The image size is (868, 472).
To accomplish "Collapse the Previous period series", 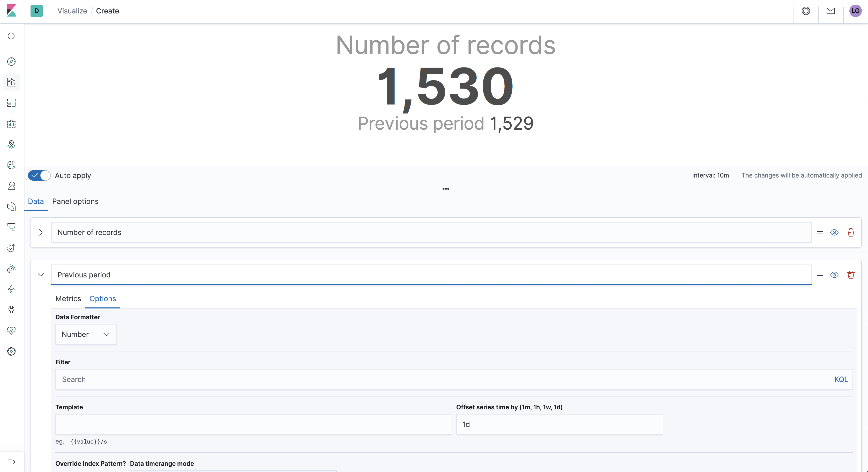I will click(x=41, y=275).
